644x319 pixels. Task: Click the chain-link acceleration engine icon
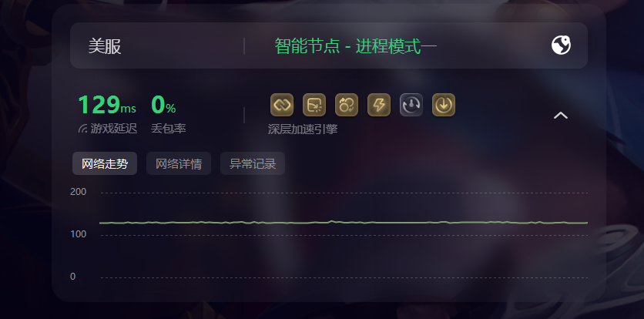pyautogui.click(x=282, y=105)
